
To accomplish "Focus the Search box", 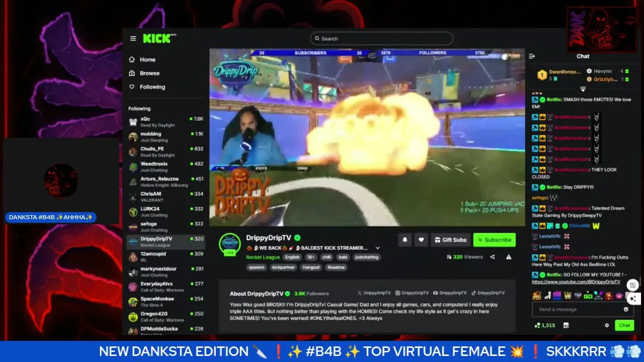I will [381, 39].
